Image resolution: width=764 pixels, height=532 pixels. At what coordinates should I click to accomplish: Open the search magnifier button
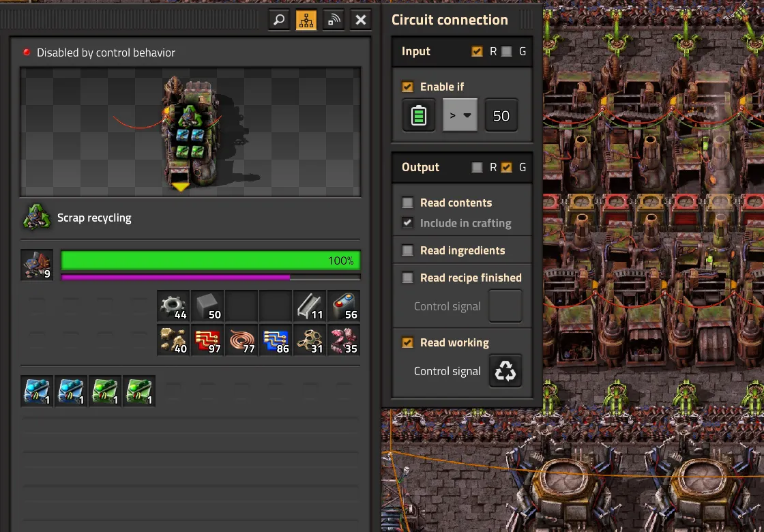[279, 20]
